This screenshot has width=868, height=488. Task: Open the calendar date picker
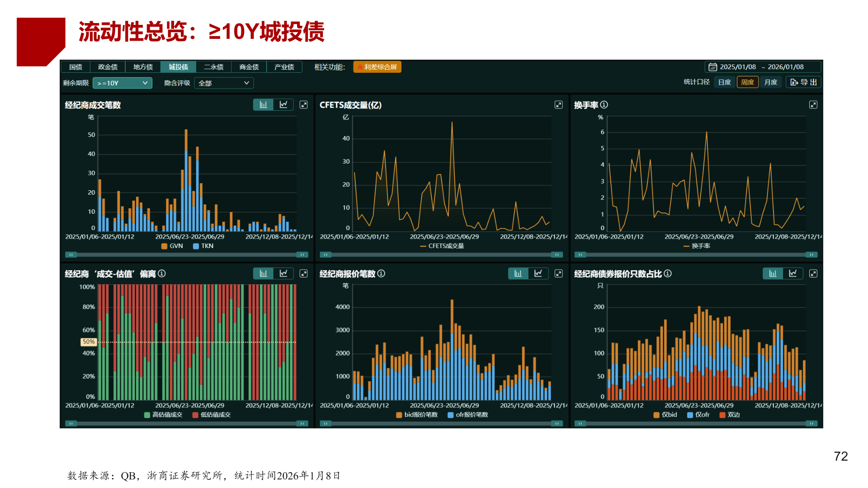[713, 66]
